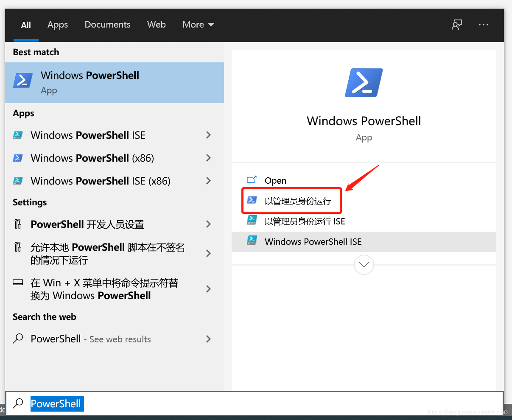512x420 pixels.
Task: Click the 以管理员身份运行 PowerShell icon
Action: (x=252, y=200)
